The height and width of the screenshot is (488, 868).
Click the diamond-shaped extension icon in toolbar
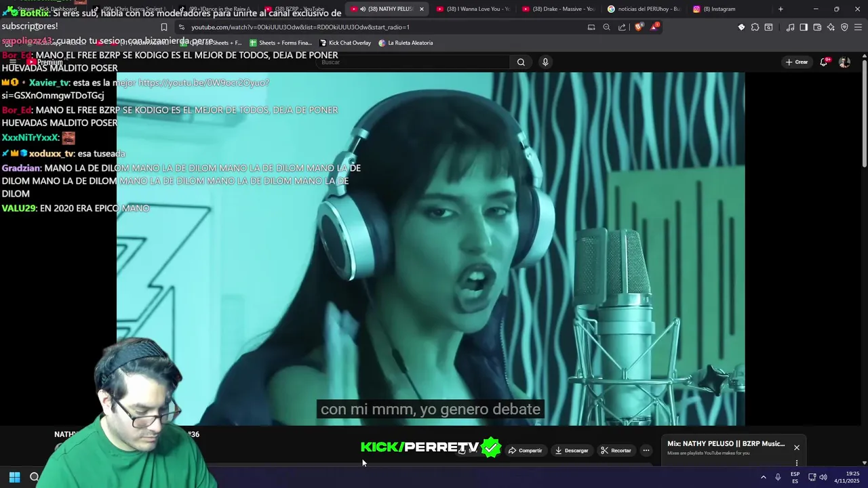click(x=741, y=27)
